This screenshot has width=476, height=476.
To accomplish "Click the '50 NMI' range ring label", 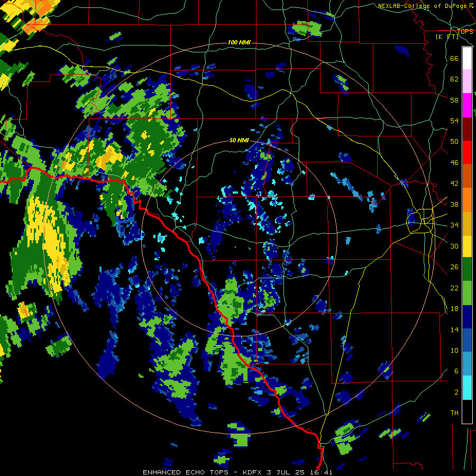I will [239, 140].
